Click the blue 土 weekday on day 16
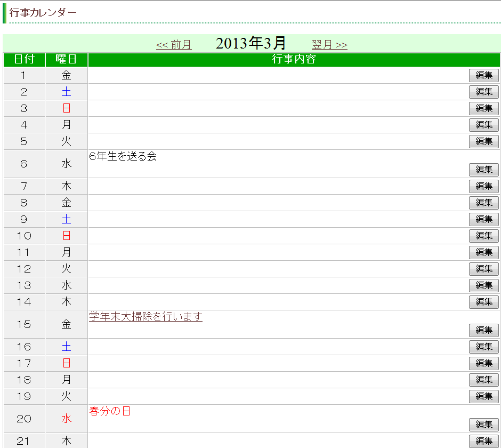This screenshot has width=501, height=448. (x=67, y=347)
